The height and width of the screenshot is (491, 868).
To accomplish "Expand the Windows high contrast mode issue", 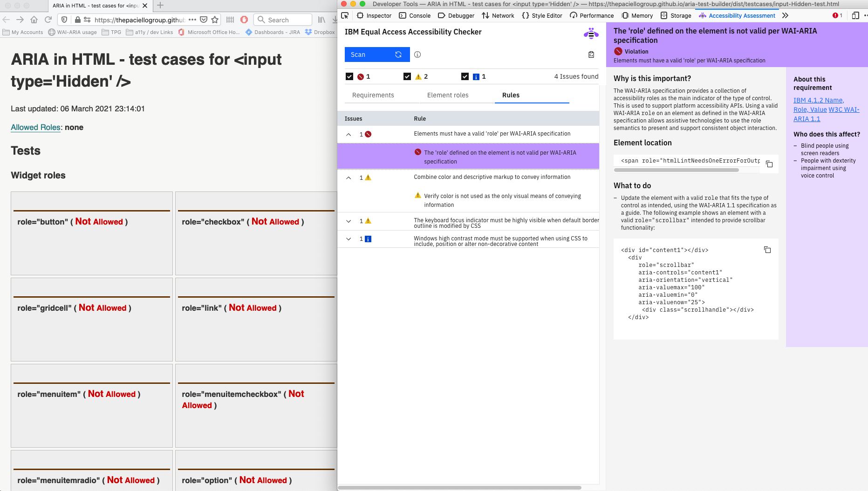I will tap(349, 239).
